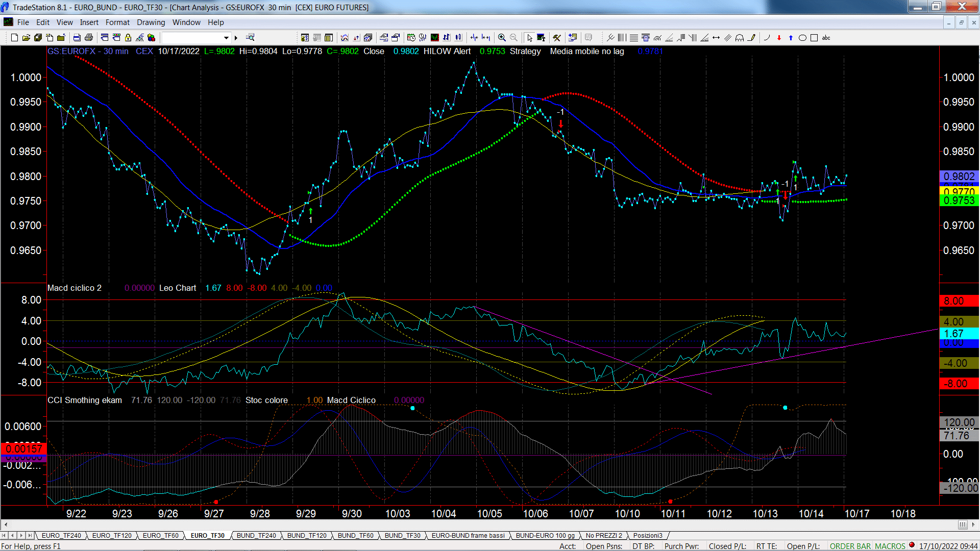Click the padlock lock icon
This screenshot has width=980, height=551.
click(x=128, y=37)
